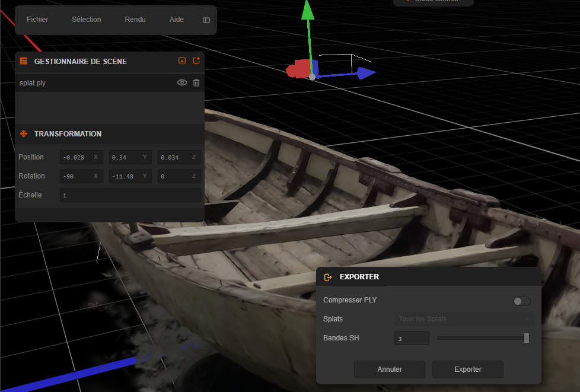Click the Gestionnaire de scène header icon
580x392 pixels.
coord(24,61)
